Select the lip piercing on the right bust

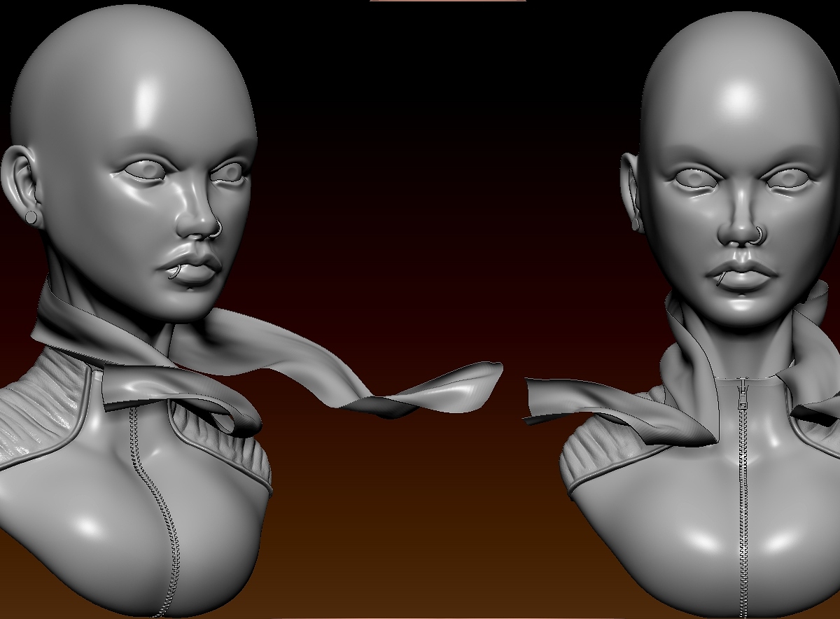coord(722,279)
